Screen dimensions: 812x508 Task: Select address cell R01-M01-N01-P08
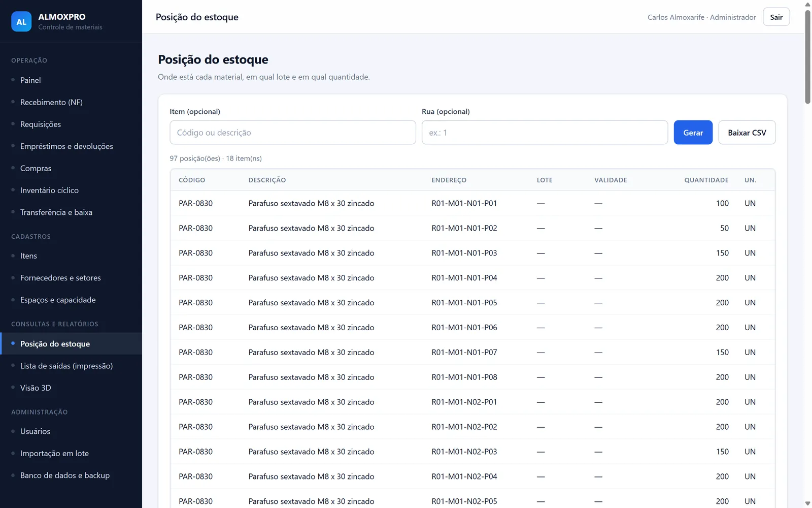(464, 377)
